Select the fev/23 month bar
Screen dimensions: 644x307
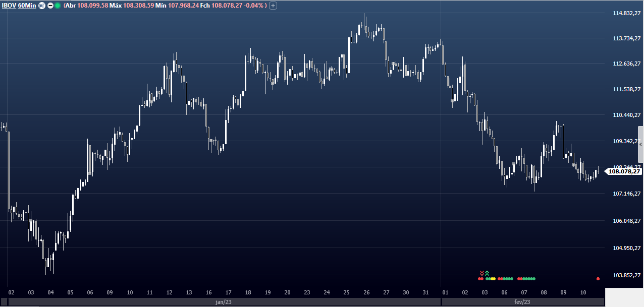[x=522, y=302]
